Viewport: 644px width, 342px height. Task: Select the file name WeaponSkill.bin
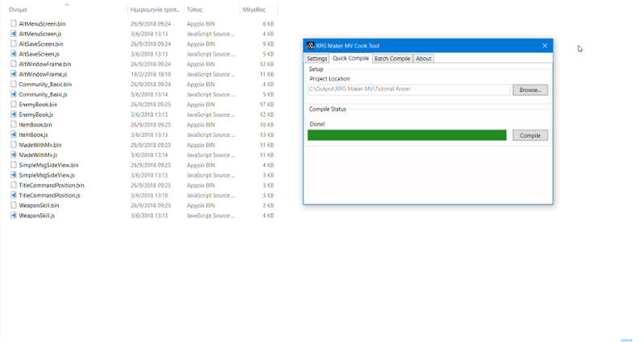tap(39, 205)
